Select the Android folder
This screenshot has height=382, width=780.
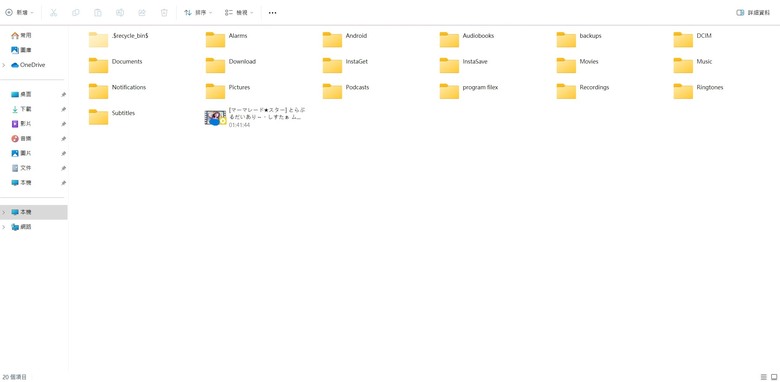pyautogui.click(x=344, y=39)
